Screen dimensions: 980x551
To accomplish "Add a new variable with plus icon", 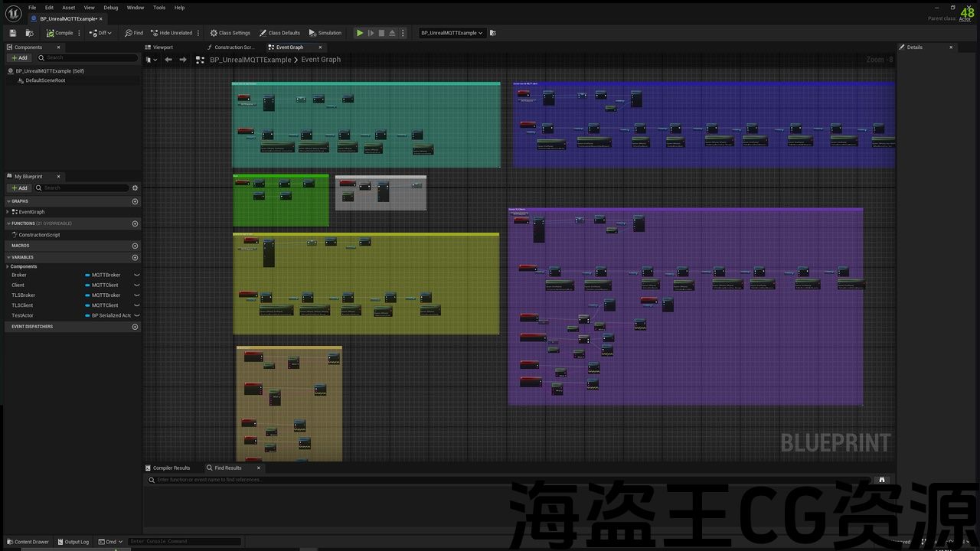I will coord(135,257).
